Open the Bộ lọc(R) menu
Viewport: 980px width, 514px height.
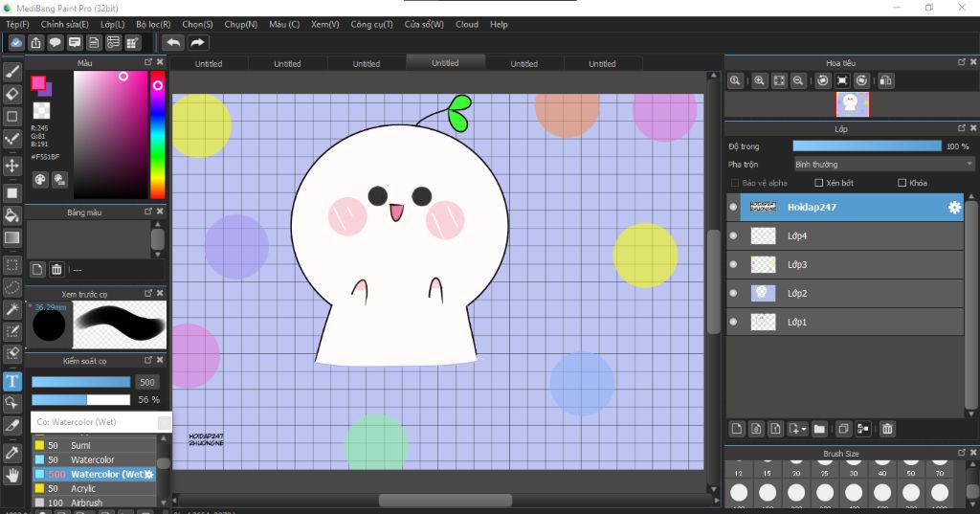click(x=153, y=24)
